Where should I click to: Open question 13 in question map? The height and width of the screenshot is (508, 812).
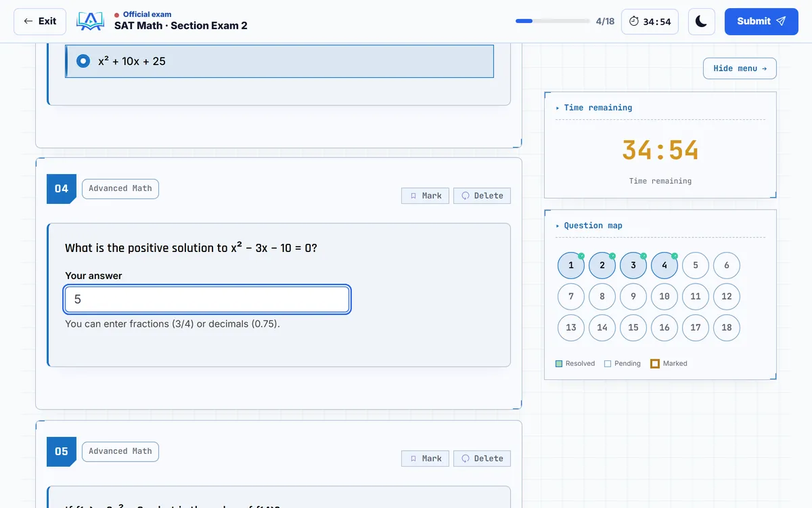[x=571, y=328]
